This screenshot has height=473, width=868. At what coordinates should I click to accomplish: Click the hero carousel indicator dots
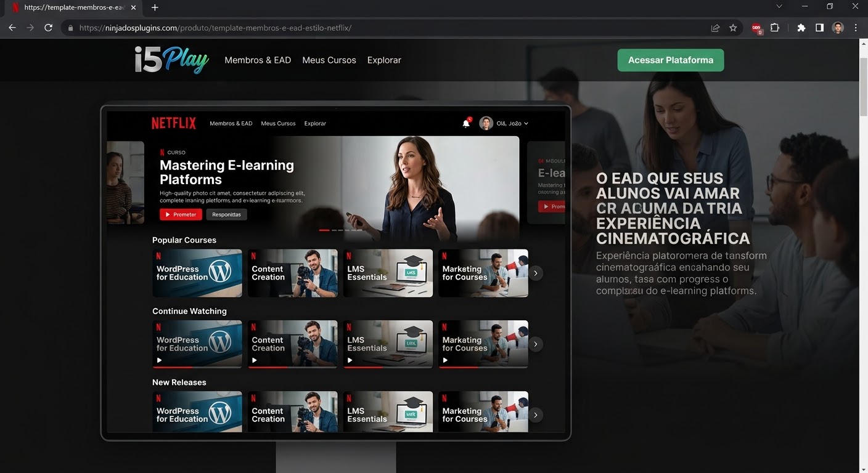[340, 230]
